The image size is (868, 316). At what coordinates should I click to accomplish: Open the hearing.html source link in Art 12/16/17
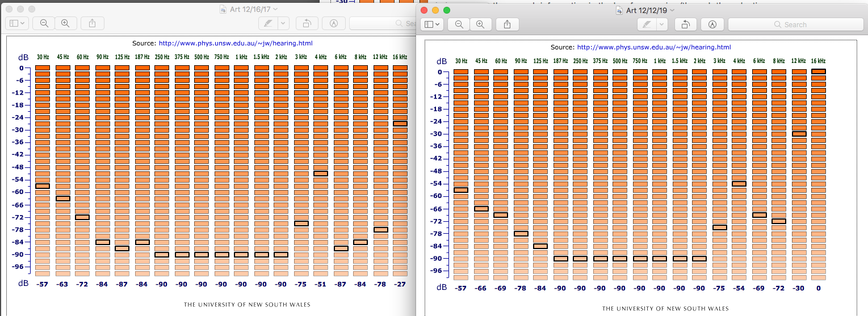(236, 43)
